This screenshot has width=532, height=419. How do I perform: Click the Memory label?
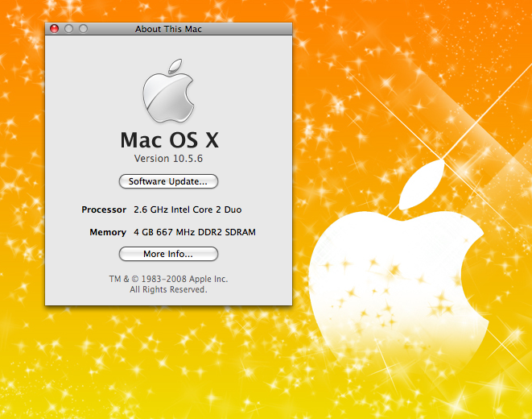[x=108, y=232]
